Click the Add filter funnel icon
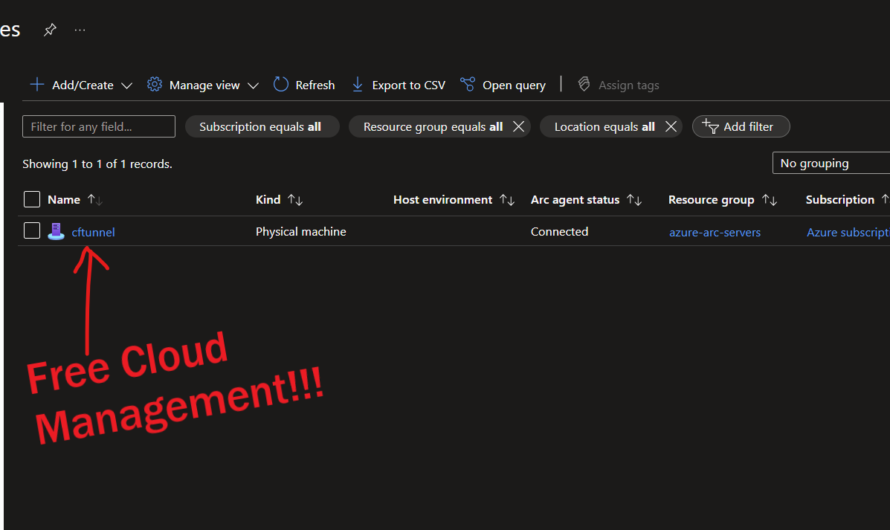This screenshot has height=530, width=890. click(x=710, y=126)
